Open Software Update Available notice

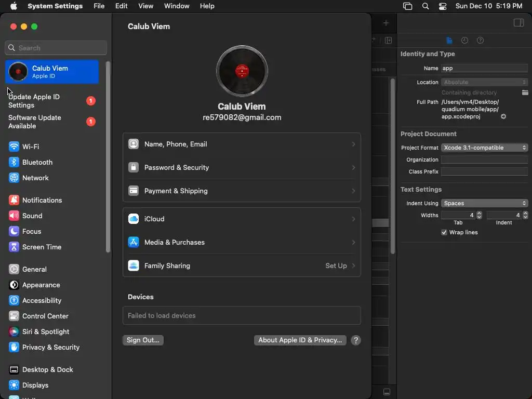pyautogui.click(x=52, y=122)
